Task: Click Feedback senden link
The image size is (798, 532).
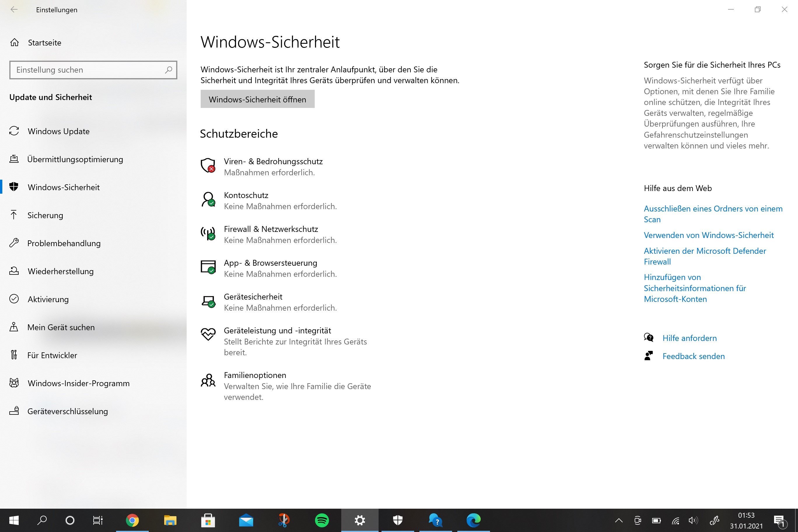Action: pos(694,356)
